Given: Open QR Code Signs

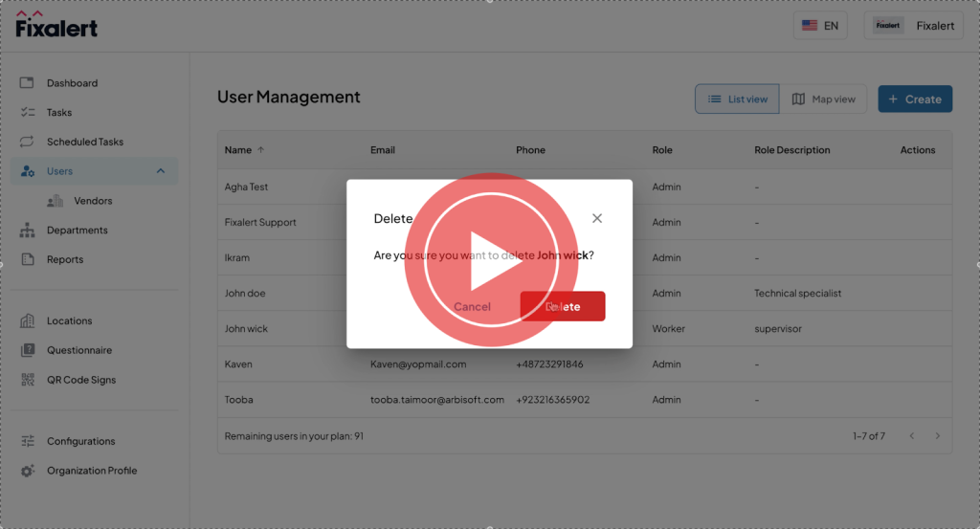Looking at the screenshot, I should tap(81, 380).
